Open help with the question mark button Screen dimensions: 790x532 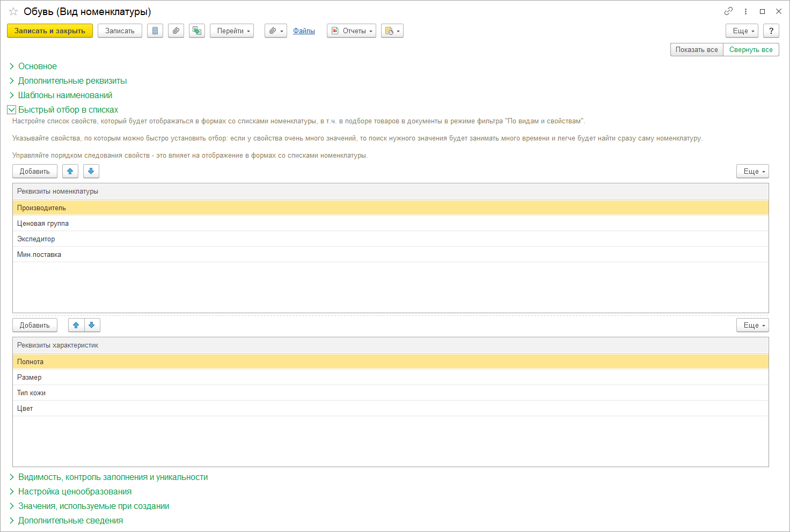[771, 31]
